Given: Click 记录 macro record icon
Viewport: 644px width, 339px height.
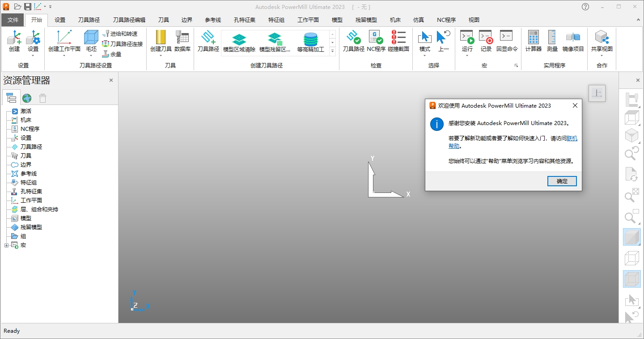Looking at the screenshot, I should tap(486, 41).
